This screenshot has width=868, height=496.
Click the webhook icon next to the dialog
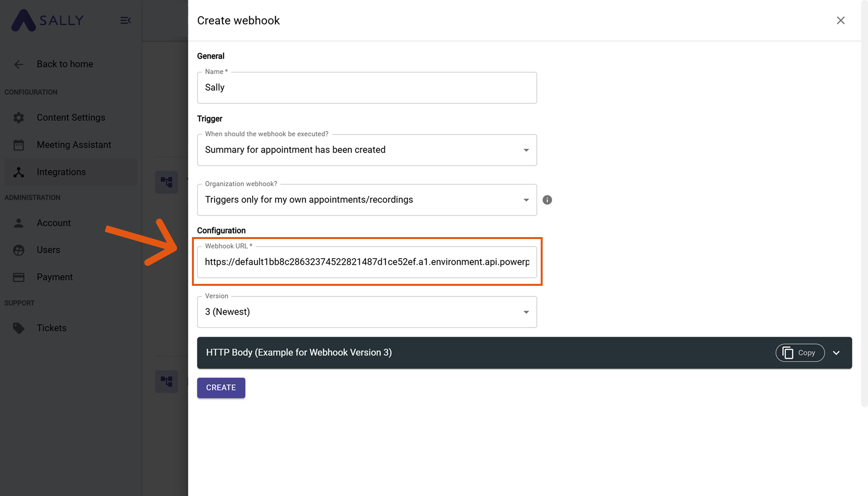(x=167, y=182)
